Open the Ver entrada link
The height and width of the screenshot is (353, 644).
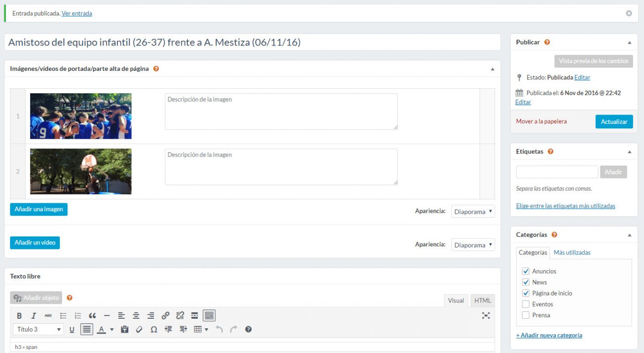pyautogui.click(x=77, y=13)
